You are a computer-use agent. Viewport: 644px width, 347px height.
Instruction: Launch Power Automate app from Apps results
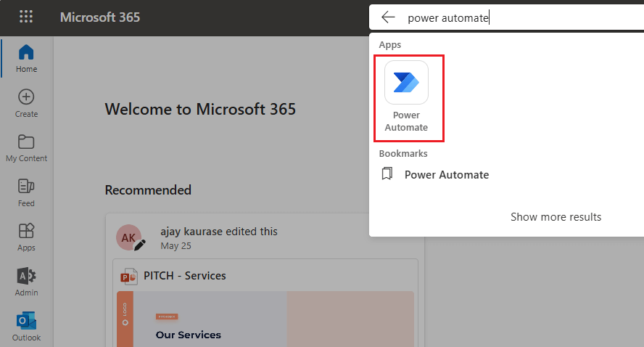(406, 98)
